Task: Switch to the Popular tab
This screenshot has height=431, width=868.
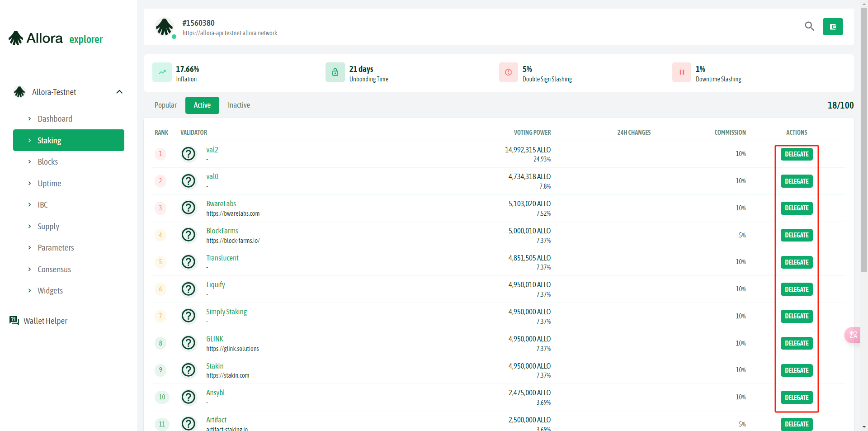Action: coord(165,105)
